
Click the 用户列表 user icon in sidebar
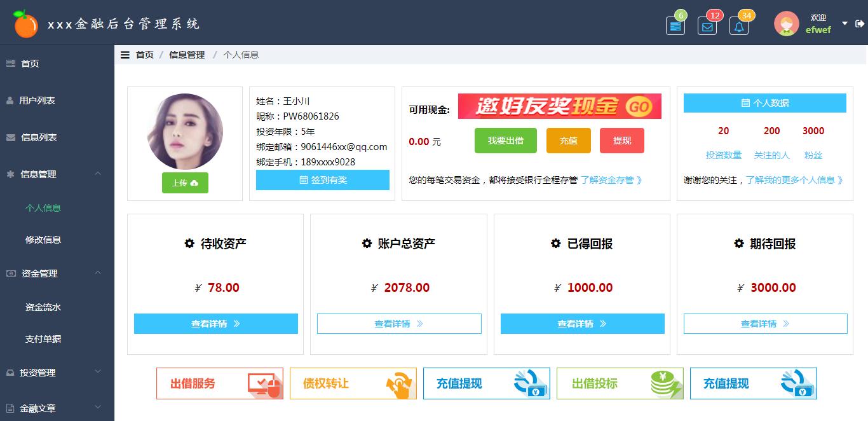click(10, 100)
